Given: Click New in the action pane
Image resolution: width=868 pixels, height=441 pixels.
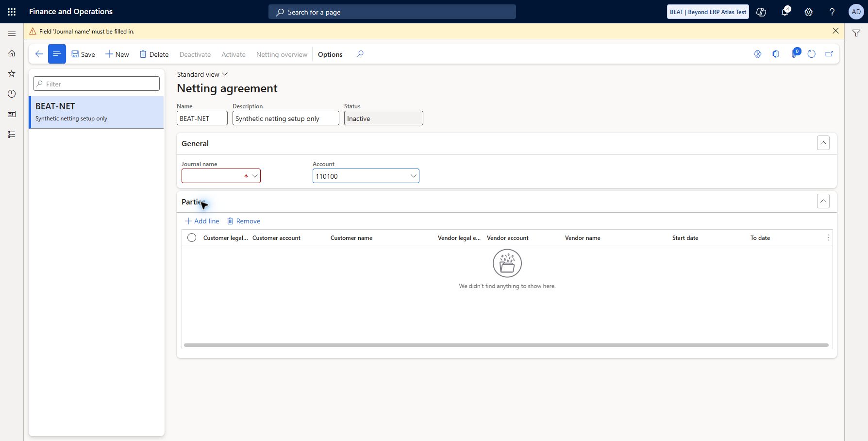Looking at the screenshot, I should (x=117, y=54).
